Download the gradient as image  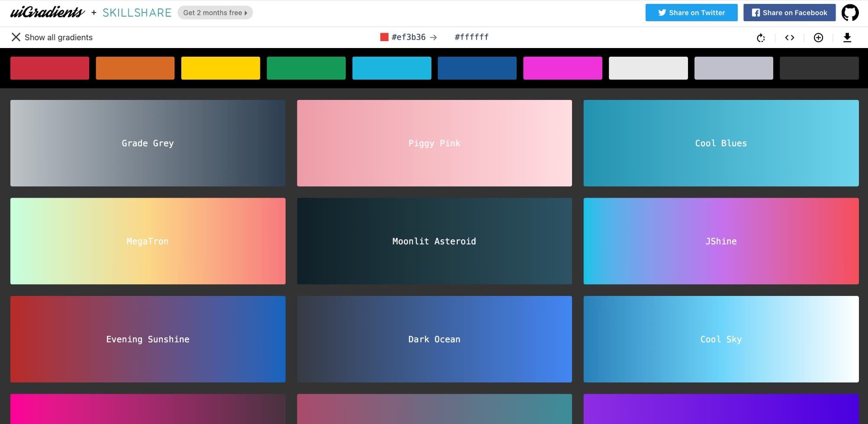pos(847,38)
